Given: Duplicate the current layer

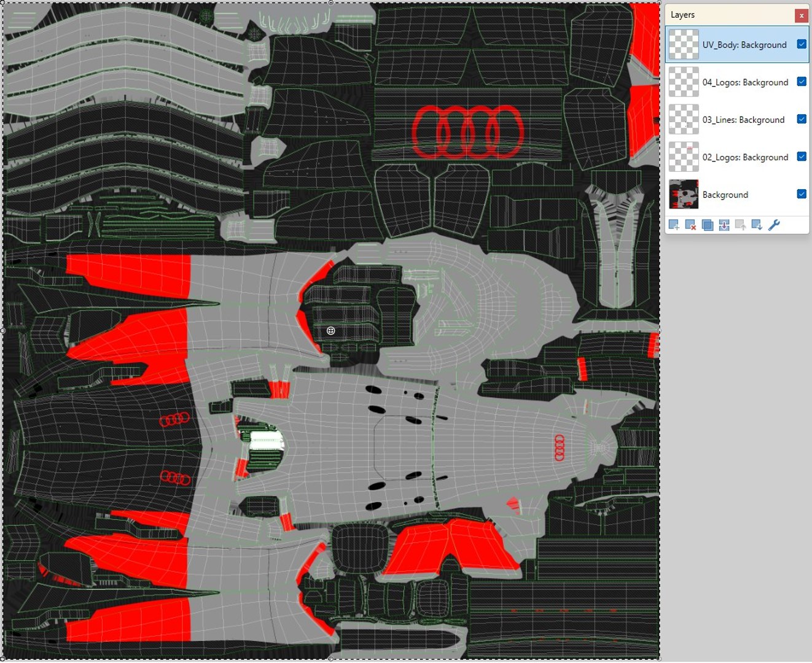Looking at the screenshot, I should pos(707,225).
